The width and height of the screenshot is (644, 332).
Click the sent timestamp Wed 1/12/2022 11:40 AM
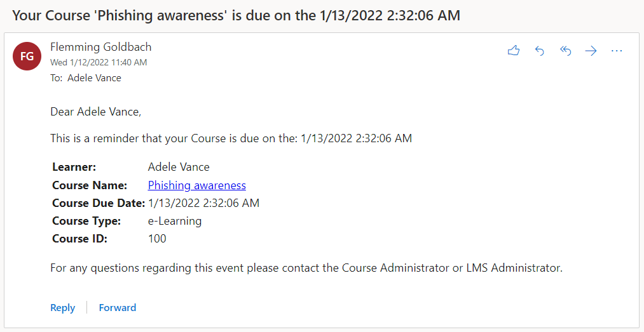click(99, 62)
